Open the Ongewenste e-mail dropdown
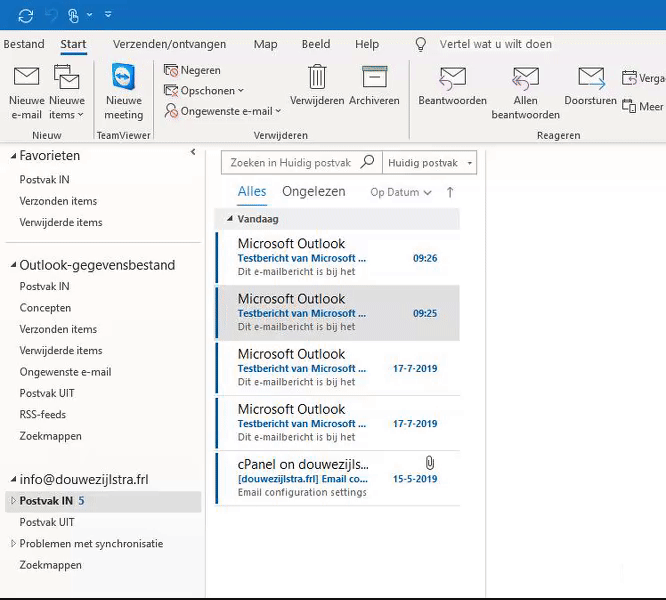666x600 pixels. click(x=223, y=111)
